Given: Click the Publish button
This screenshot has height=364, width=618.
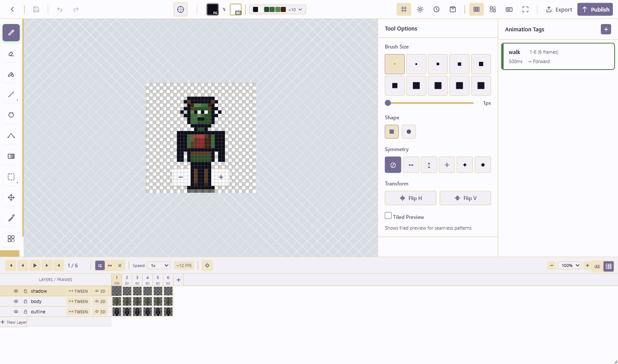Looking at the screenshot, I should point(595,9).
